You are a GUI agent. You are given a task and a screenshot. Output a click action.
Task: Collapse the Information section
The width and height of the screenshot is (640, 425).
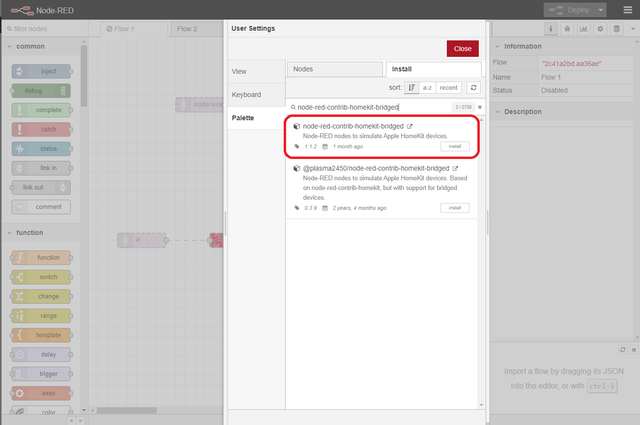pyautogui.click(x=499, y=46)
